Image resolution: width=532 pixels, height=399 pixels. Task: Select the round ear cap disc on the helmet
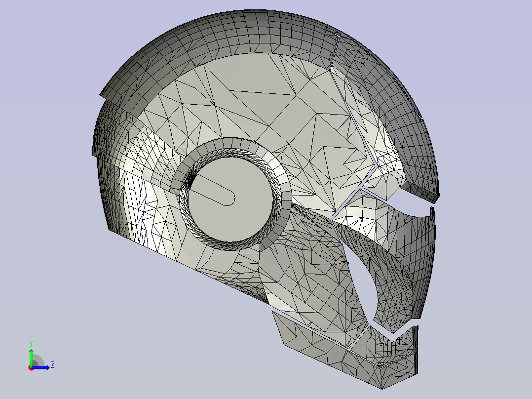(230, 199)
